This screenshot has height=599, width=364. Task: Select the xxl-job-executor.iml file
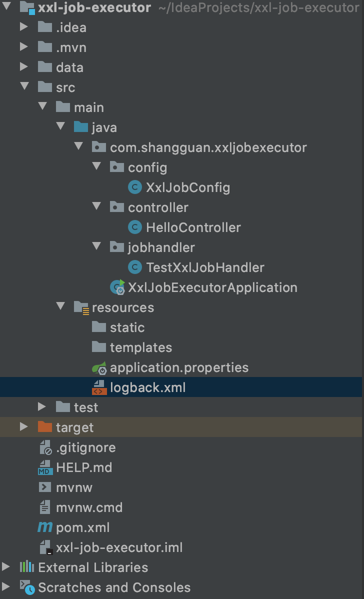111,547
